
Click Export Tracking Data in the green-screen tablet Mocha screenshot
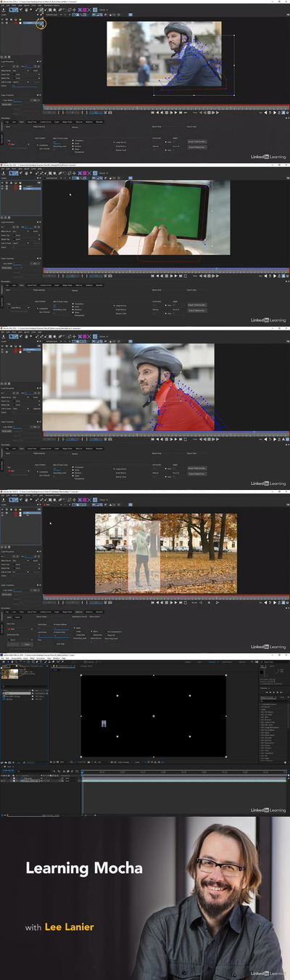(x=197, y=304)
